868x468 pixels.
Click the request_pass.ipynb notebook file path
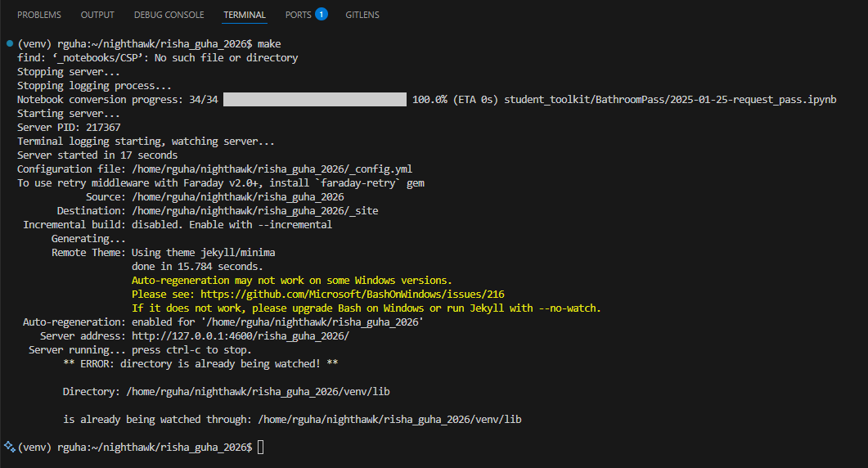669,99
